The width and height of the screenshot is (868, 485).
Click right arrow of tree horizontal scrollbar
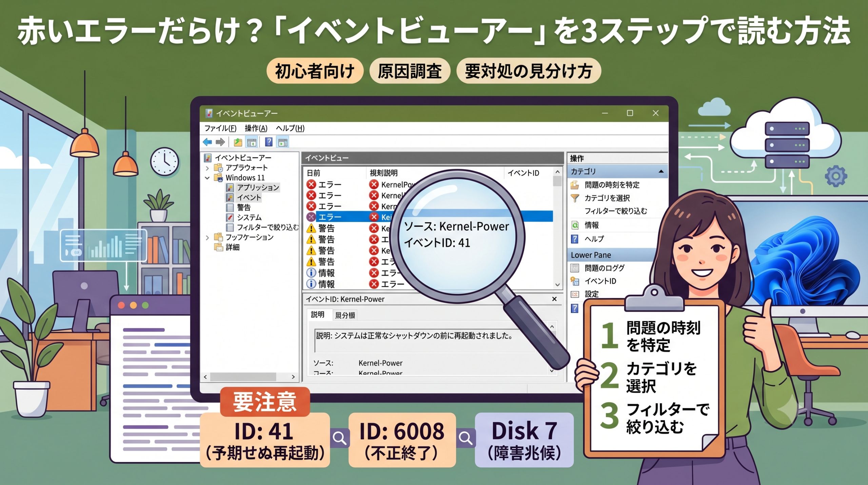(293, 377)
